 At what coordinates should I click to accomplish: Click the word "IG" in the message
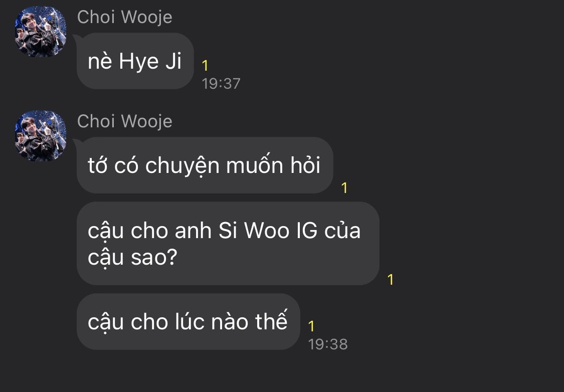click(x=307, y=231)
